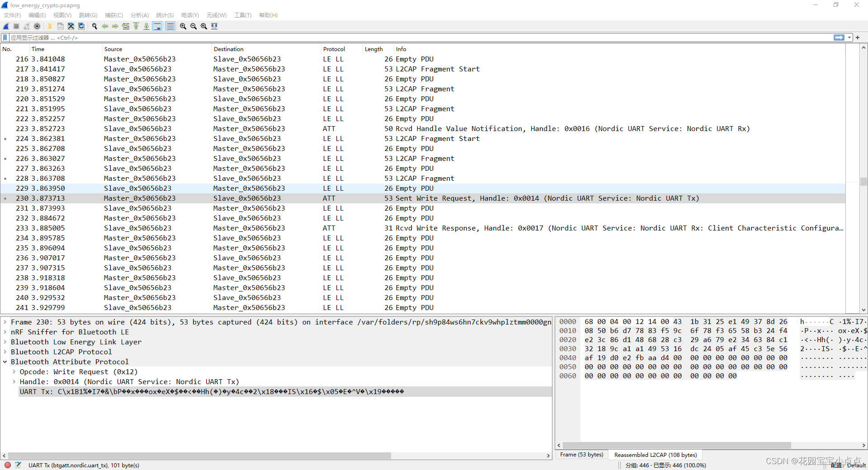Image resolution: width=868 pixels, height=470 pixels.
Task: Expand nRF Sniffer for Bluetooth LE row
Action: [x=5, y=332]
